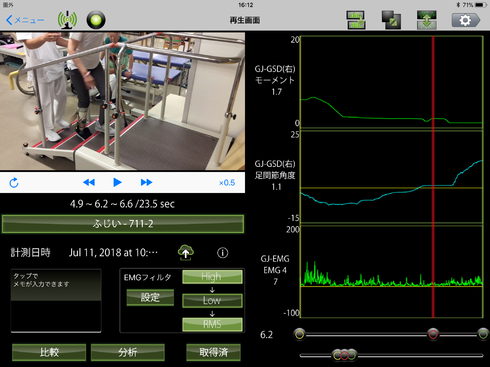Tap the GJ-EMG EMG 4 graph label
The width and height of the screenshot is (490, 367).
pos(275,270)
